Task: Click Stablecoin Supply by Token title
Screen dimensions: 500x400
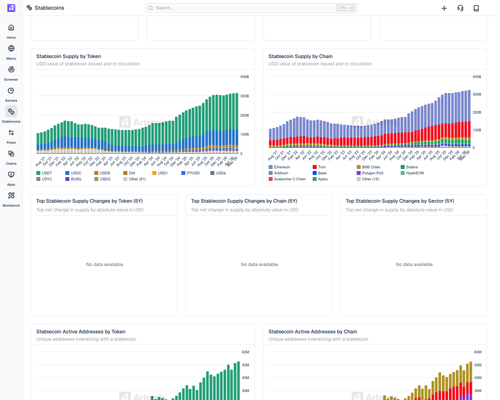Action: [x=69, y=56]
